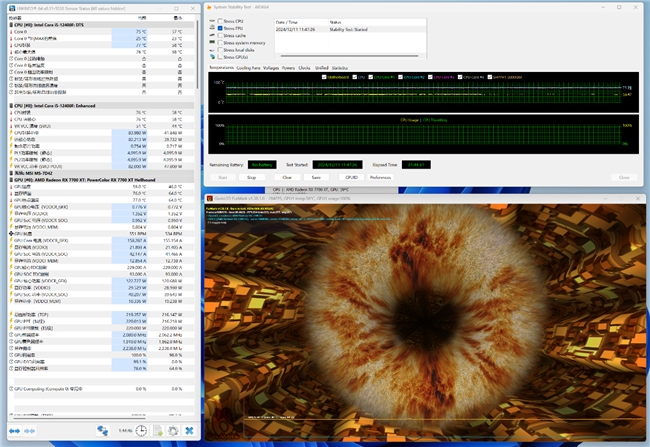Enable the Stress CPU checkbox
Viewport: 650px width, 447px height.
(x=220, y=21)
